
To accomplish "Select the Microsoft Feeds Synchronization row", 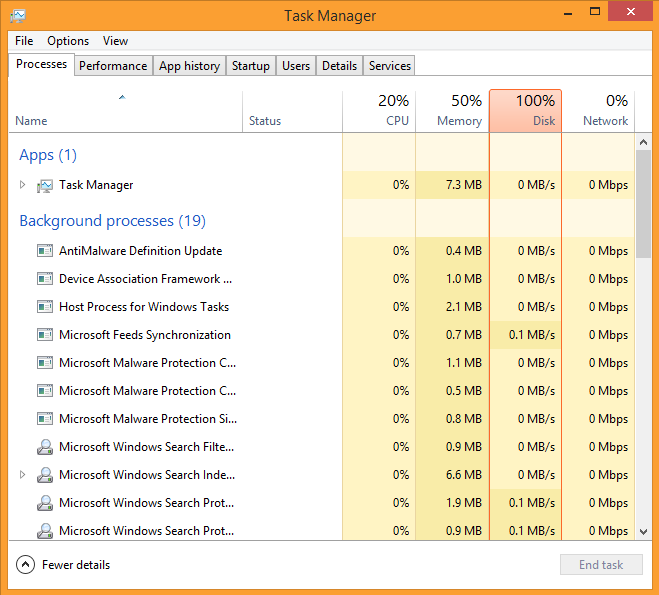I will [x=322, y=335].
